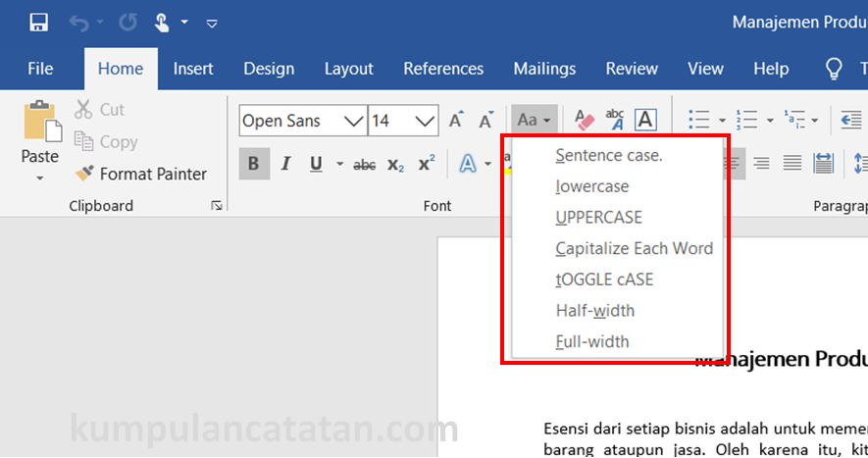This screenshot has width=868, height=458.
Task: Click the Numbering list icon
Action: [746, 120]
